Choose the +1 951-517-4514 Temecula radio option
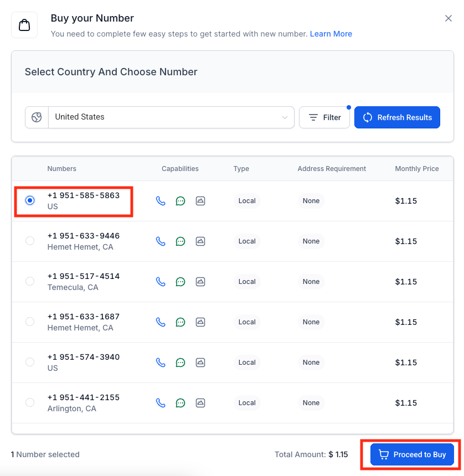 pyautogui.click(x=30, y=281)
